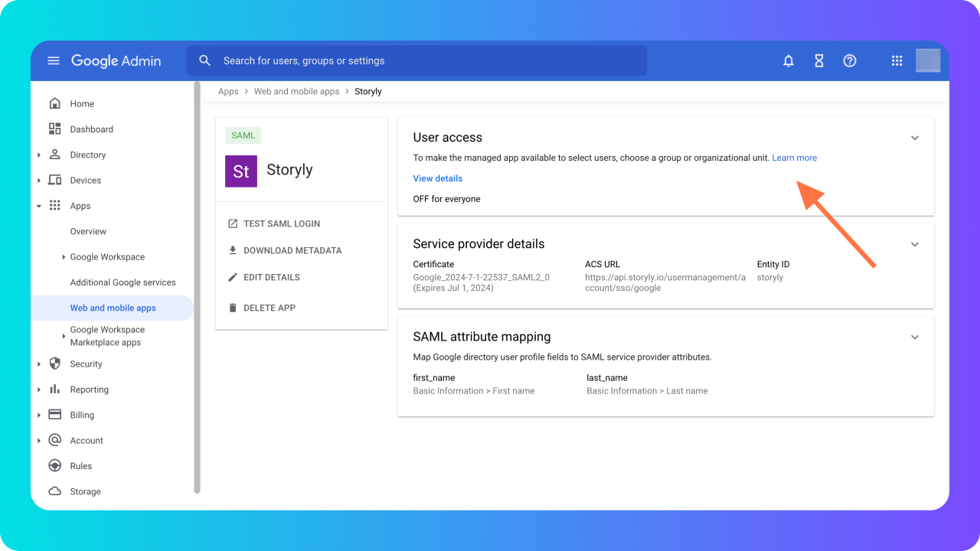The image size is (980, 551).
Task: Click the Storyly purple St app icon
Action: pyautogui.click(x=241, y=171)
